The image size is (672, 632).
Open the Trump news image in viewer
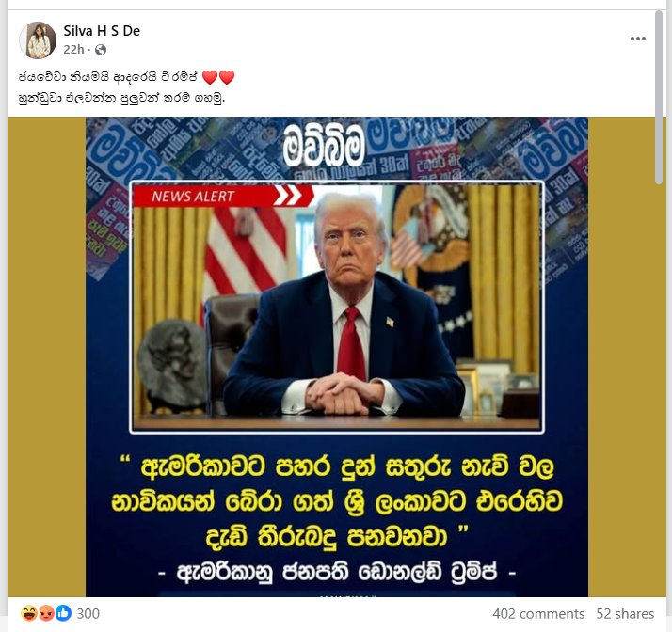337,356
